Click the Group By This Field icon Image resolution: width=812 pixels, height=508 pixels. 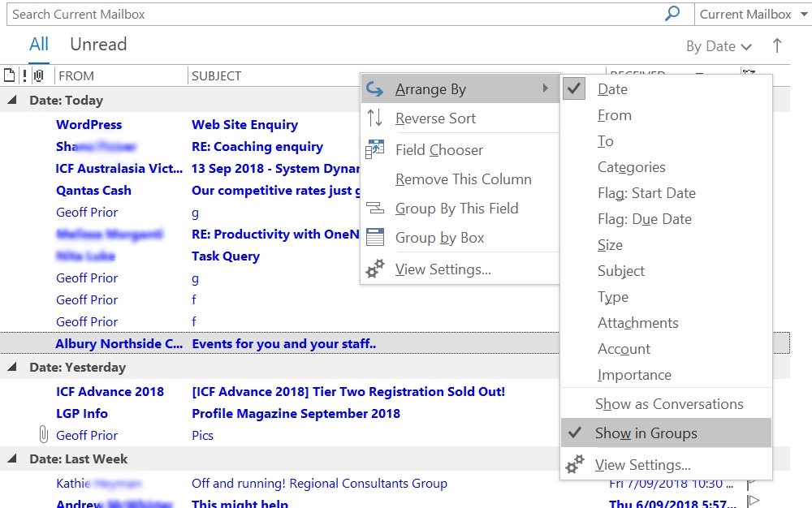tap(375, 208)
